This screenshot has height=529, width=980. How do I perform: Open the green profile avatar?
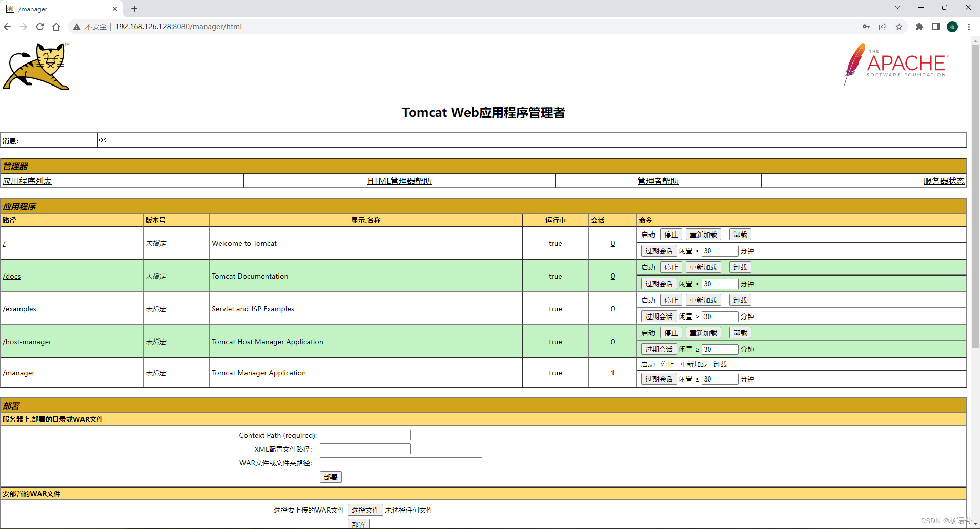[952, 27]
